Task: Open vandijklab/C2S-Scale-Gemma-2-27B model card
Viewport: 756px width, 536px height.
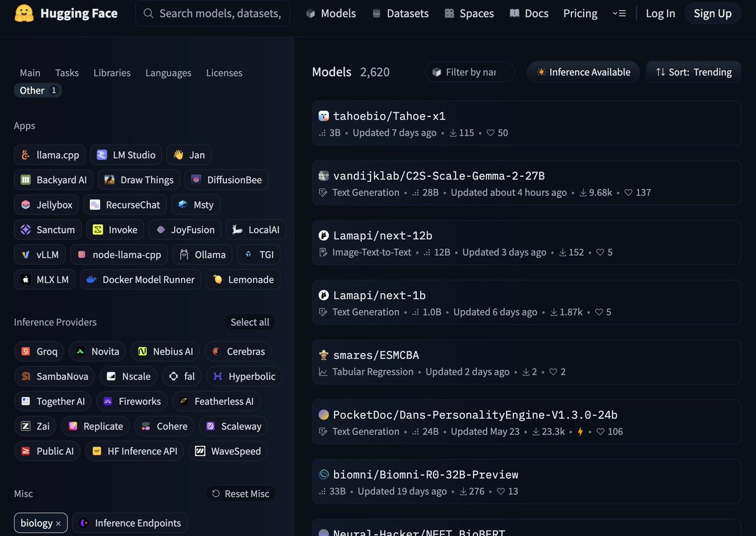Action: point(526,184)
